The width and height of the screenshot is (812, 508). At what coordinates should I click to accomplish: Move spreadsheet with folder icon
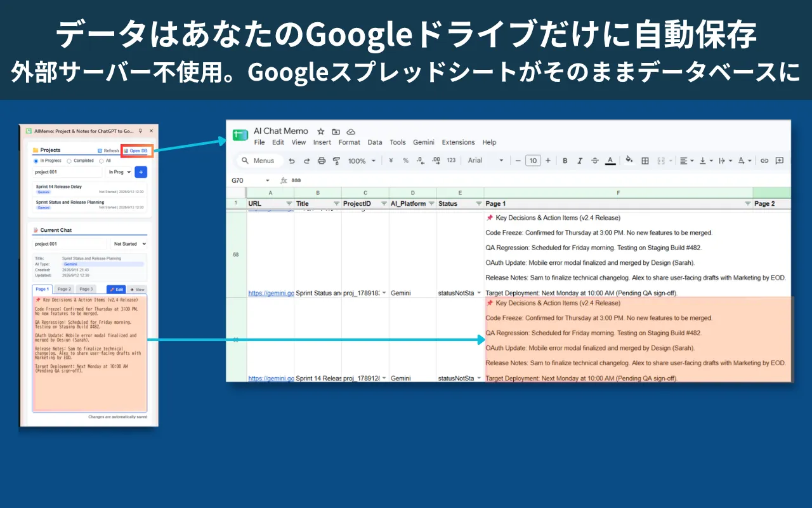point(336,131)
